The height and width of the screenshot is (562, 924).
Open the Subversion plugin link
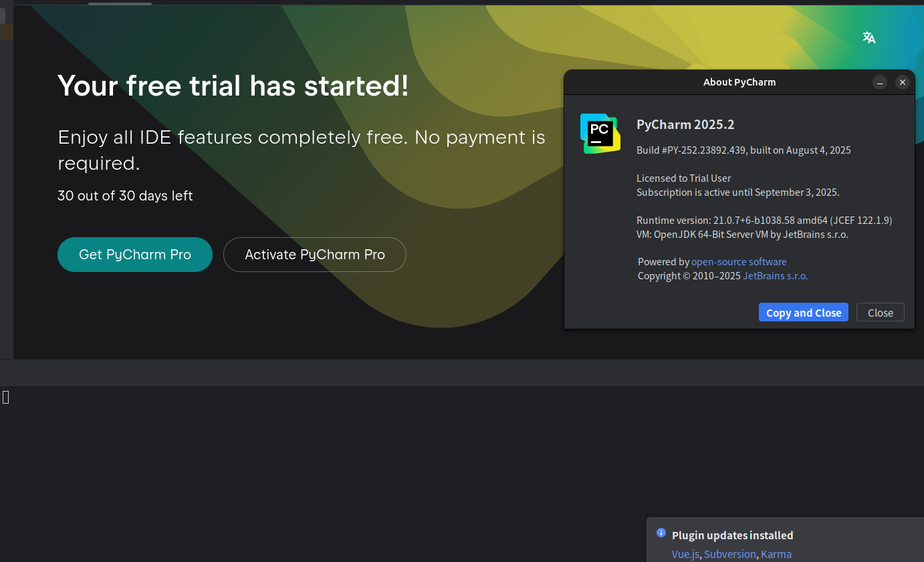coord(730,554)
